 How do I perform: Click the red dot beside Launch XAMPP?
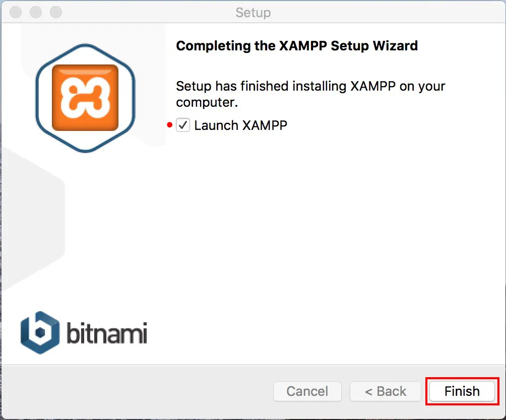(x=170, y=125)
